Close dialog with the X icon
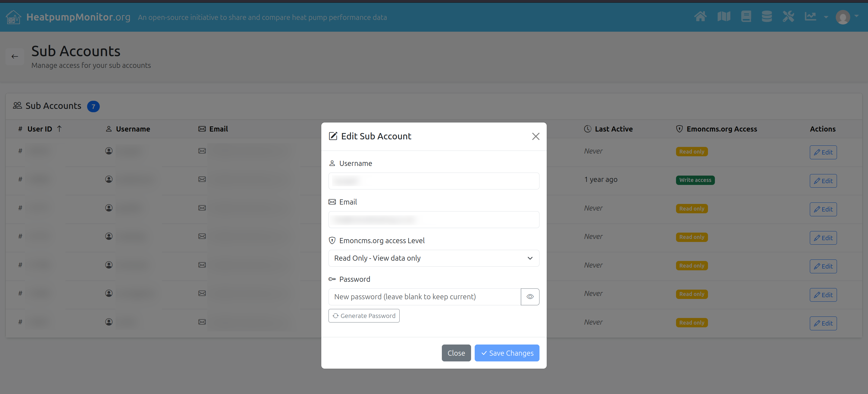The height and width of the screenshot is (394, 868). tap(536, 136)
